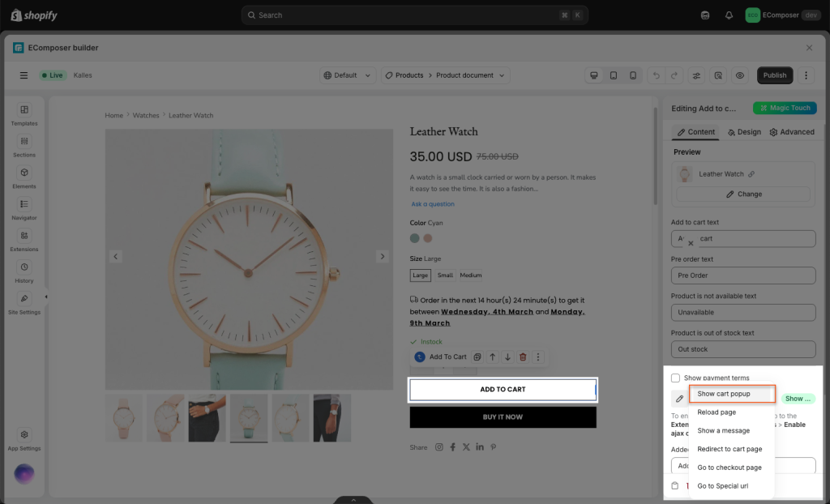
Task: Click the Magic Touch button
Action: pyautogui.click(x=784, y=108)
